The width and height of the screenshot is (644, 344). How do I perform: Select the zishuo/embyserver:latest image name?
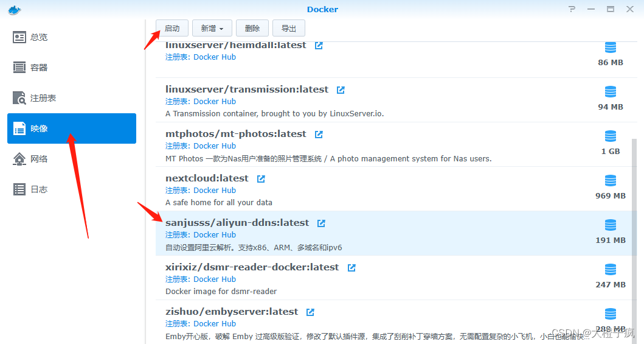point(232,312)
